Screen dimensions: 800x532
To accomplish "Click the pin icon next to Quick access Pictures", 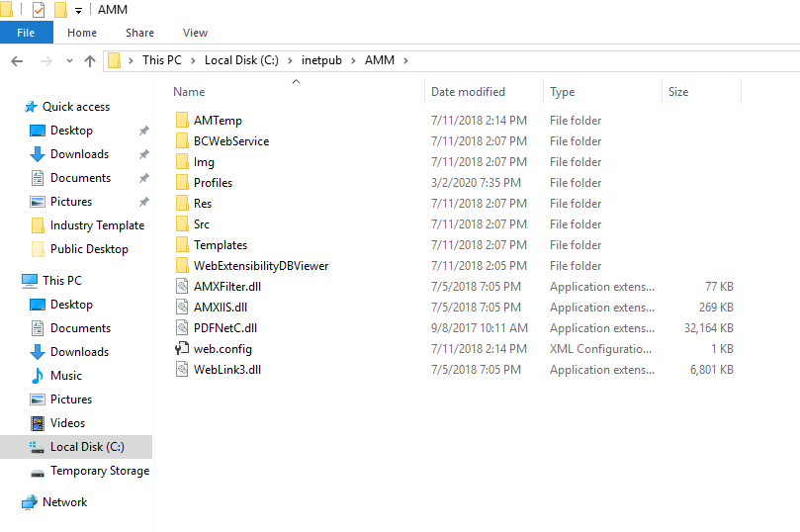I will tap(143, 202).
